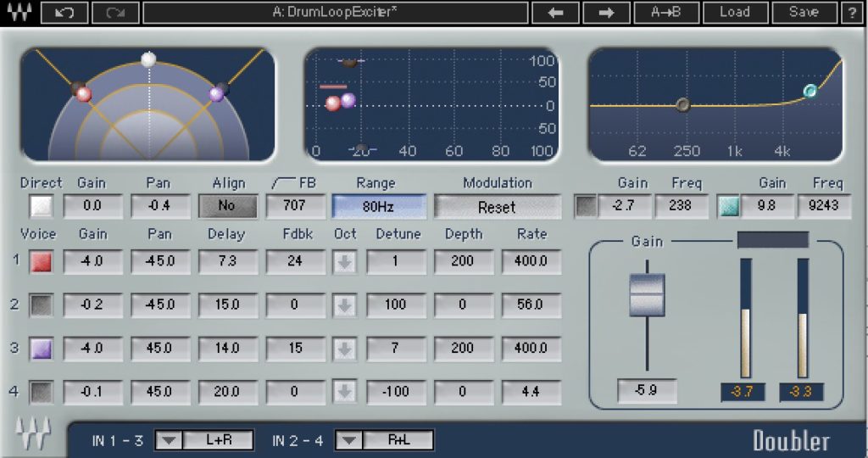This screenshot has height=458, width=868.
Task: Toggle Voice 4 octave down arrow
Action: point(344,392)
